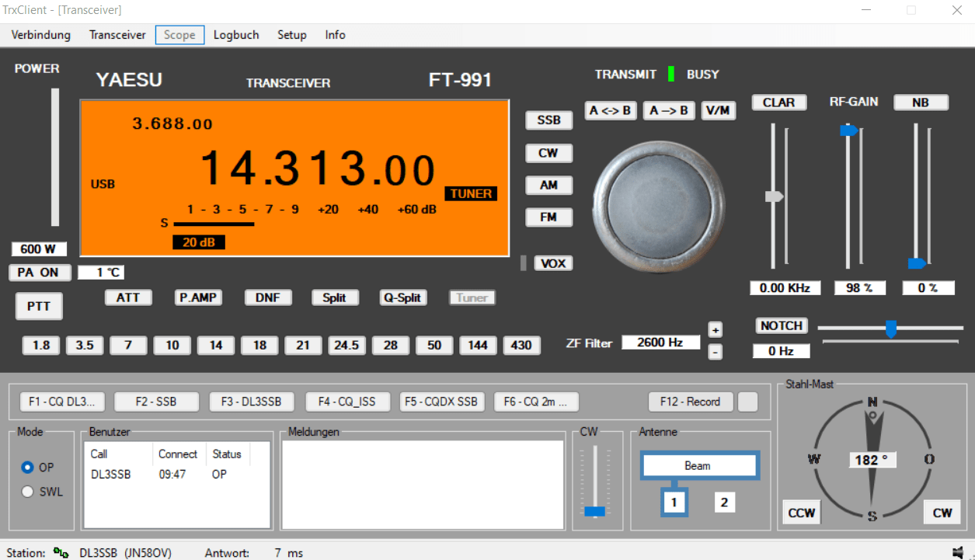Toggle the VOX button
Screen dimensions: 975x560
(x=553, y=263)
